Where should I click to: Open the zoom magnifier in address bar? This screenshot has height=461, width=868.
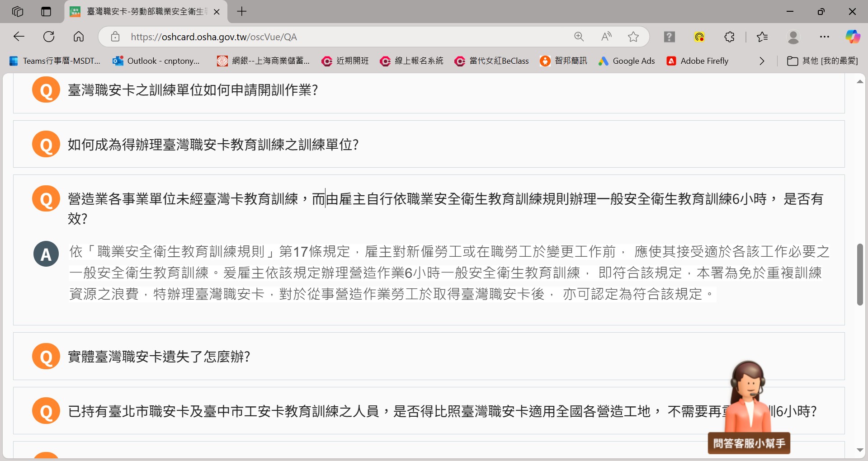(x=579, y=37)
